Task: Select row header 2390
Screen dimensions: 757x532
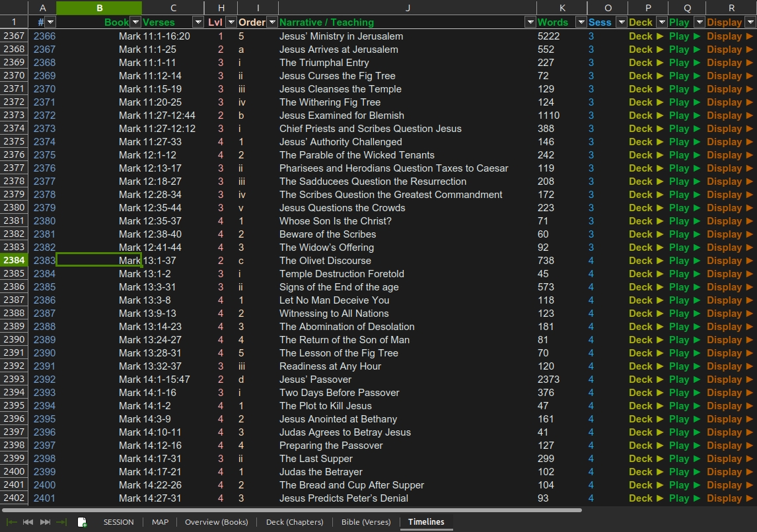Action: [x=14, y=339]
